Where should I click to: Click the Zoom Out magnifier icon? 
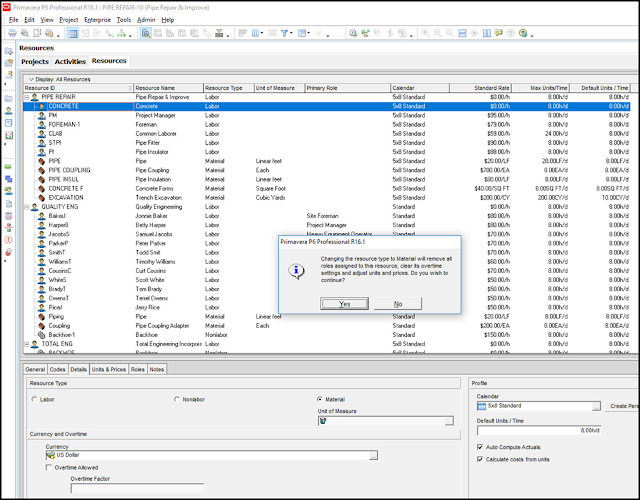click(x=438, y=33)
